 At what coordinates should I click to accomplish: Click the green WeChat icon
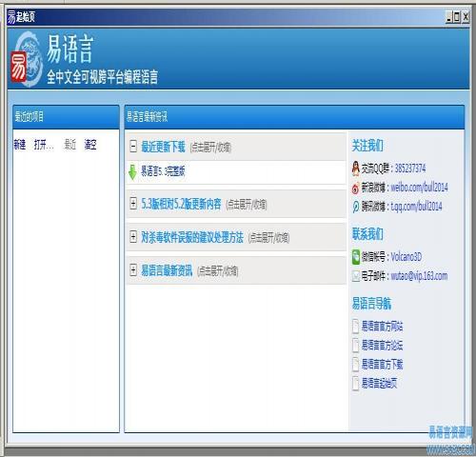[x=356, y=257]
